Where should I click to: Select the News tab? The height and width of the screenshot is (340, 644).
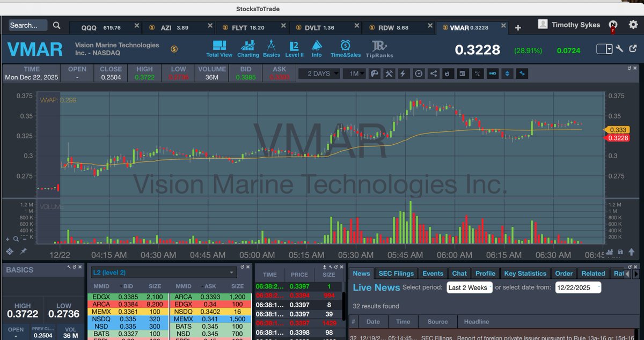[361, 274]
